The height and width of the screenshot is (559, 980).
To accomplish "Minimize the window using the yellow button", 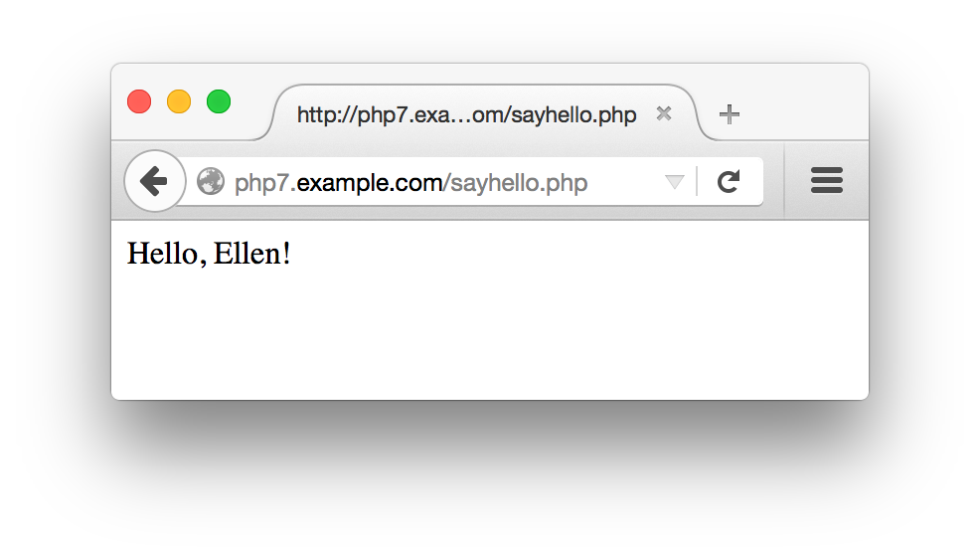I will click(x=179, y=101).
